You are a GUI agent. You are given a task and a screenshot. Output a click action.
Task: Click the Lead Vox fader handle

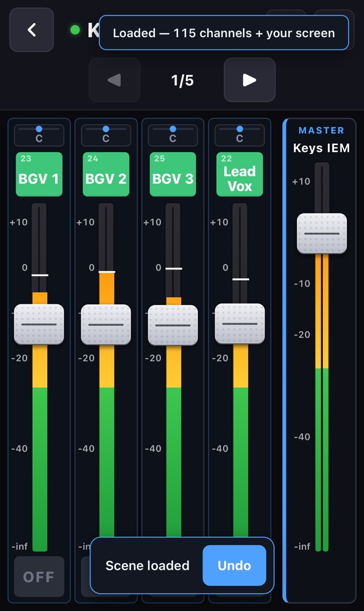click(240, 323)
